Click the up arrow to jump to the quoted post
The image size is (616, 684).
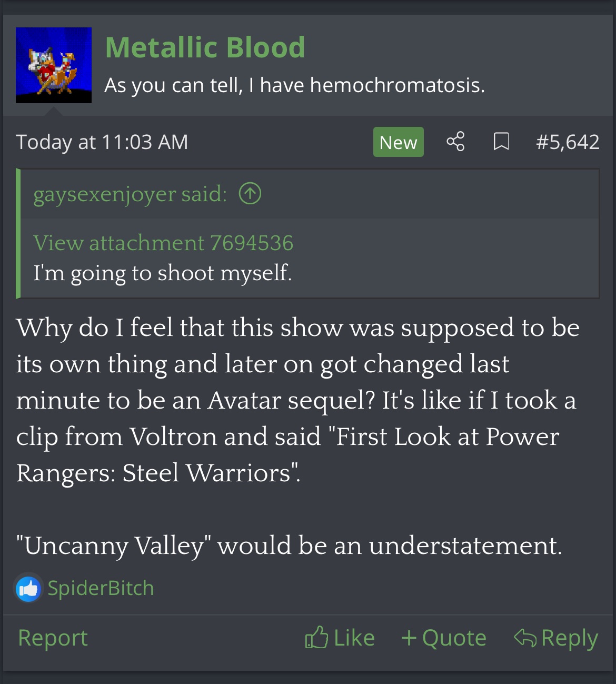(250, 194)
